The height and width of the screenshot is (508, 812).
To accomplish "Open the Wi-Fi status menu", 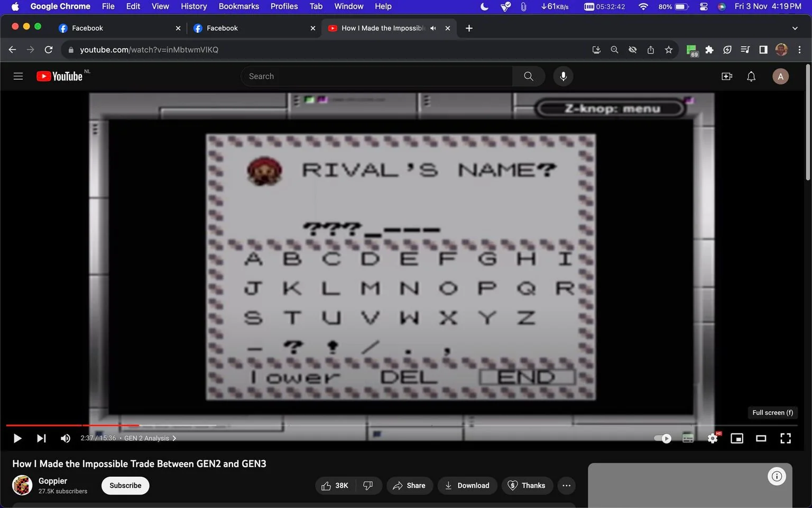I will pyautogui.click(x=643, y=6).
